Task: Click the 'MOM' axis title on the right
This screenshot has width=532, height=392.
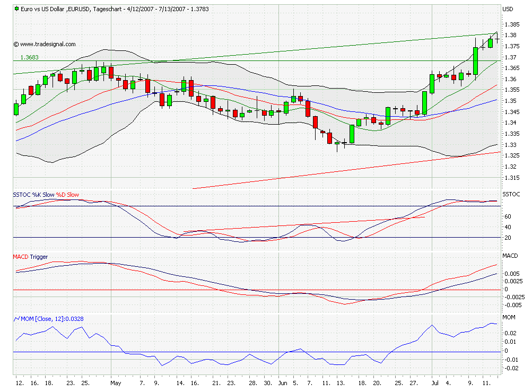Action: pos(509,317)
